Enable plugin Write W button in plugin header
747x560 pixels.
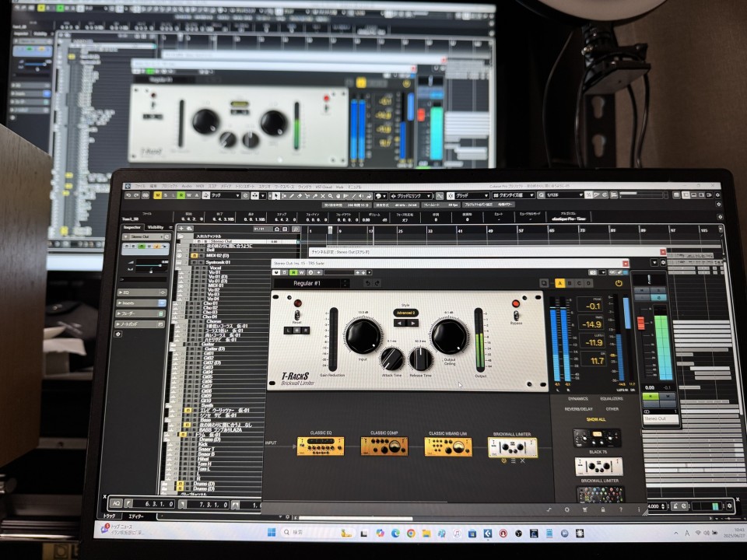point(301,272)
